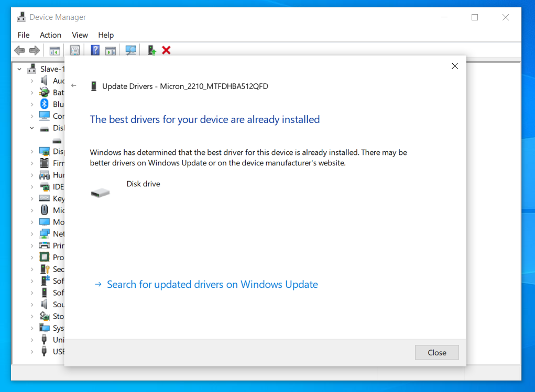The height and width of the screenshot is (392, 535).
Task: Click the Forward arrow toolbar icon
Action: click(x=35, y=50)
